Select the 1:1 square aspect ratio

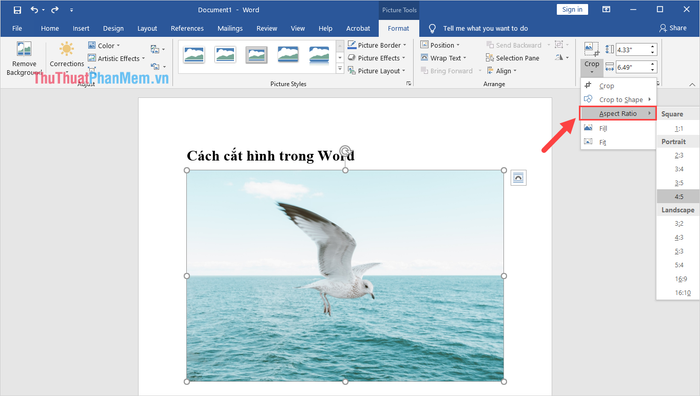coord(679,128)
